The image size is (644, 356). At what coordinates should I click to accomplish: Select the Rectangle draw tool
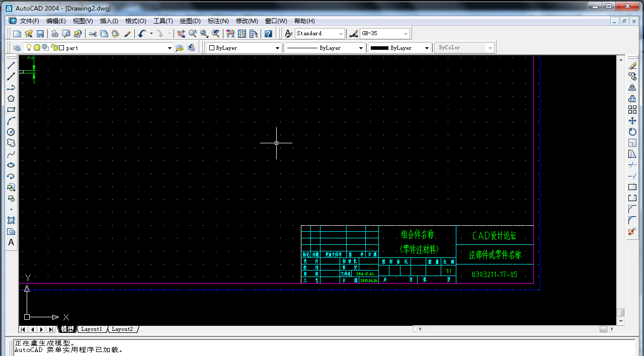tap(11, 110)
